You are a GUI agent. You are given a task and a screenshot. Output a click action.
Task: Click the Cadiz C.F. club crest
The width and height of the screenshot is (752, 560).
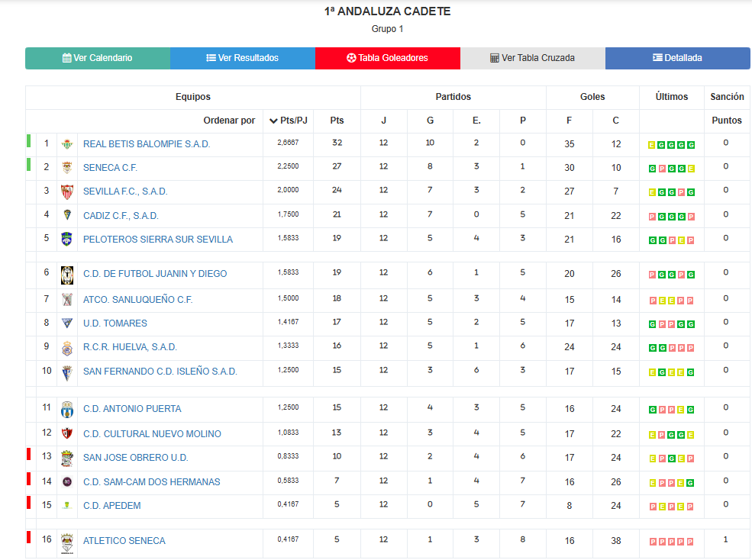click(x=67, y=215)
